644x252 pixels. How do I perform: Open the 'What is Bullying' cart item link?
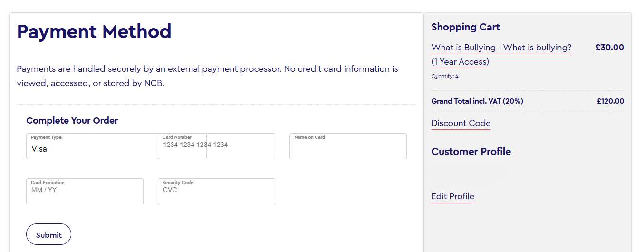(x=501, y=48)
